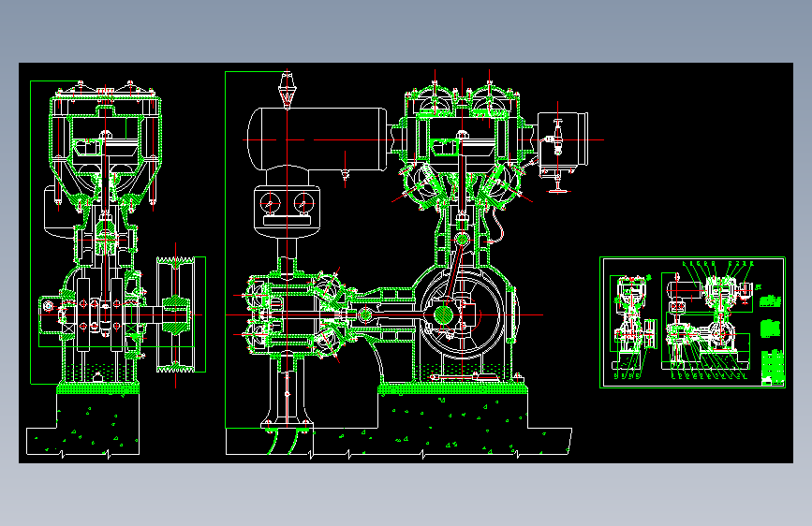Click the crankshaft hub inside the circular crankcase
The image size is (812, 526).
(x=443, y=314)
